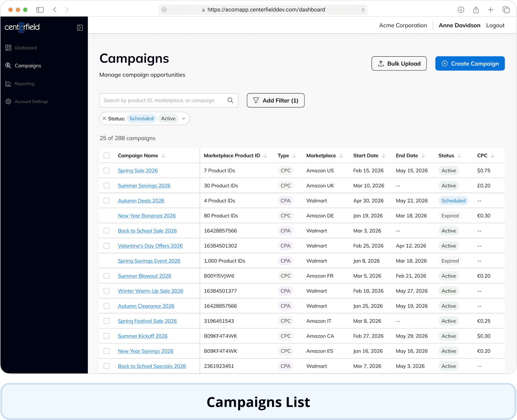Check the Summer Kickoff 2026 row checkbox

tap(107, 336)
